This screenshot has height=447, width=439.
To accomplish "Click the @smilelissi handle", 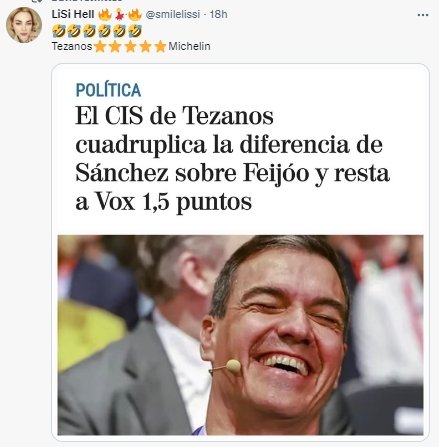I will click(x=173, y=14).
